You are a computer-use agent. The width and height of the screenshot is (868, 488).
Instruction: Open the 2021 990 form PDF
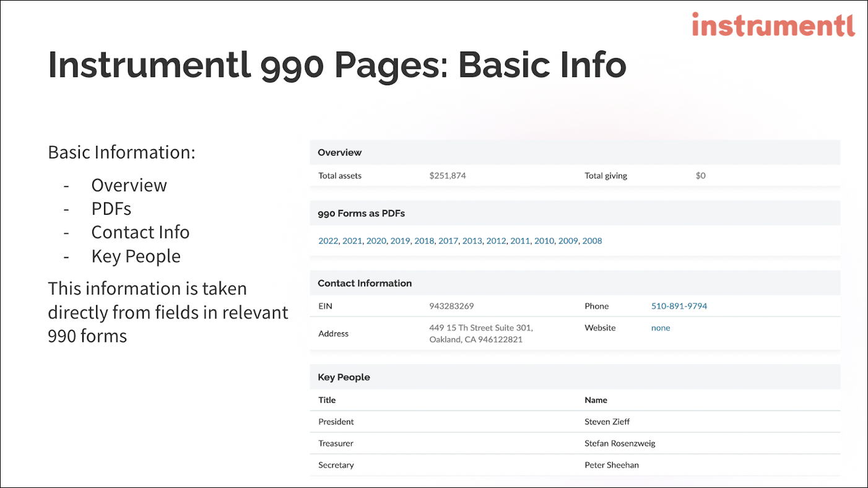[x=352, y=241]
